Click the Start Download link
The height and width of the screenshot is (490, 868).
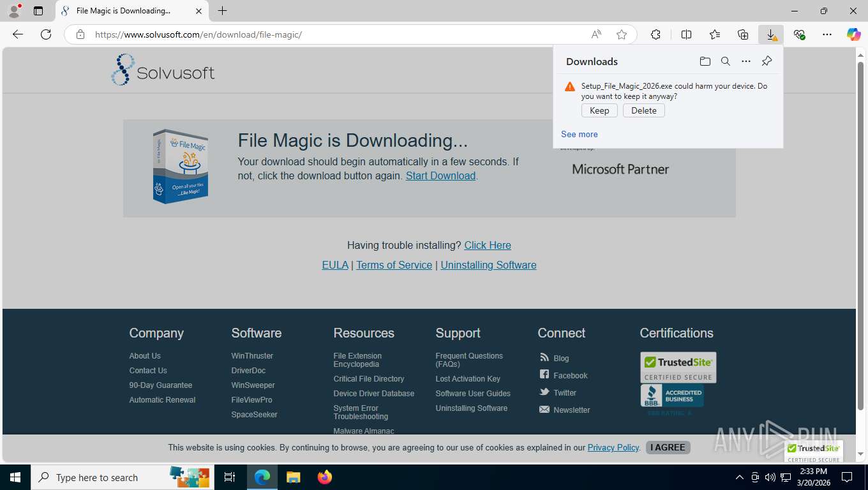click(x=440, y=175)
